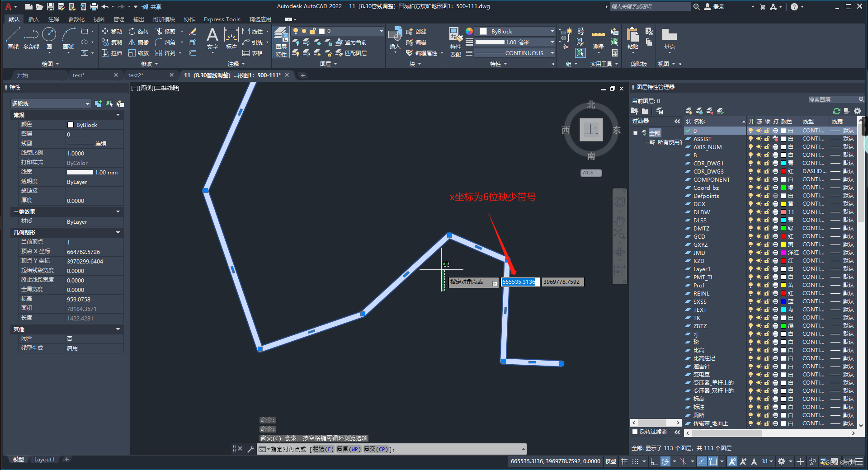This screenshot has height=470, width=868.
Task: Click the Fillet (圆角) tool
Action: pos(165,42)
